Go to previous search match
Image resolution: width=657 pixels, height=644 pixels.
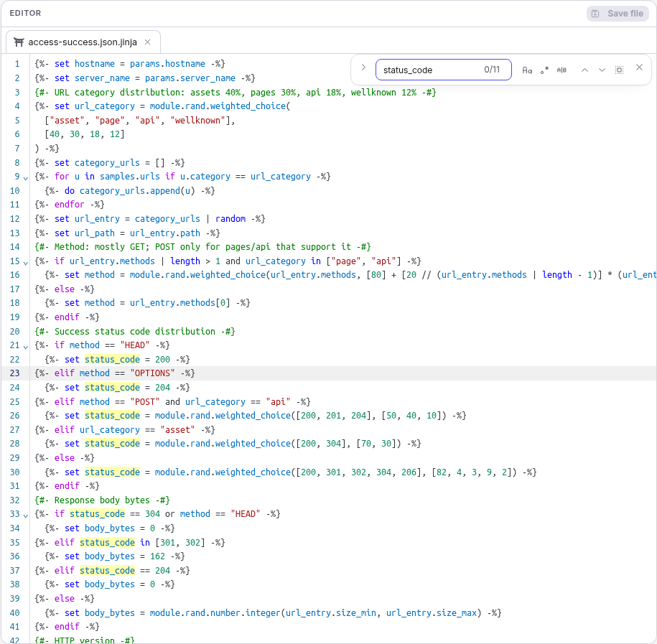point(584,70)
